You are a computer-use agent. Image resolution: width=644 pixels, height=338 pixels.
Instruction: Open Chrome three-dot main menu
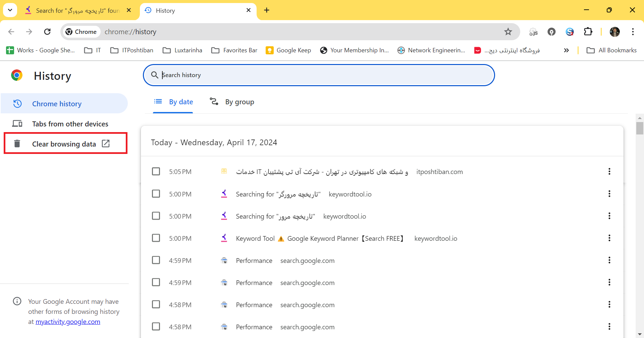coord(633,32)
